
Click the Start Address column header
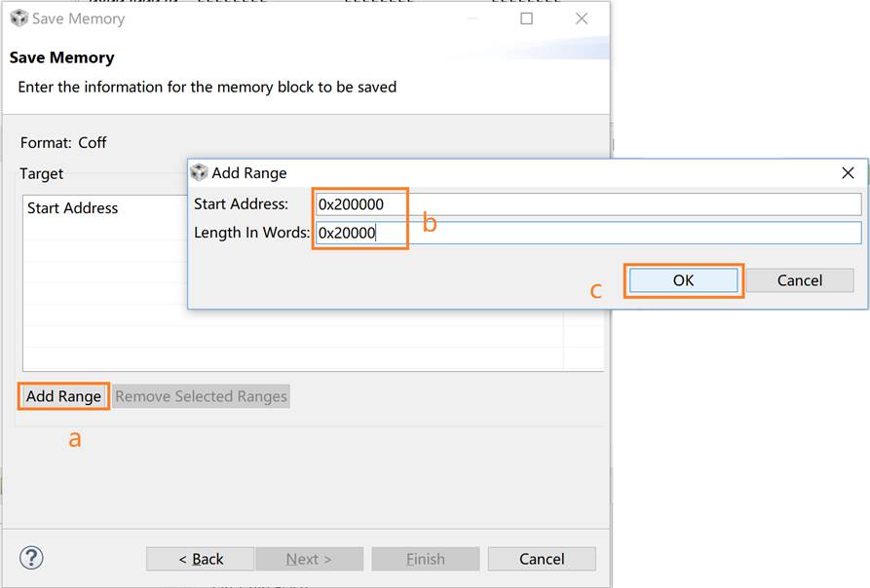point(73,208)
